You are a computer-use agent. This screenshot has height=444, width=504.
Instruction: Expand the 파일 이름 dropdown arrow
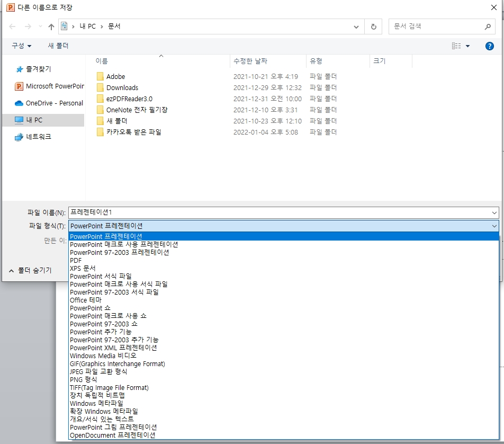(x=494, y=212)
